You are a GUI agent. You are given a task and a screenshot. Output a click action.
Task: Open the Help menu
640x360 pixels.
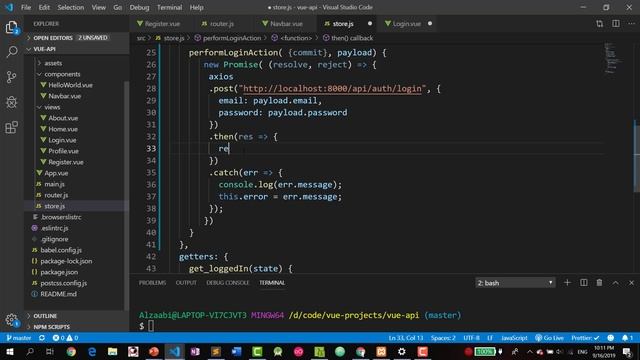point(196,7)
